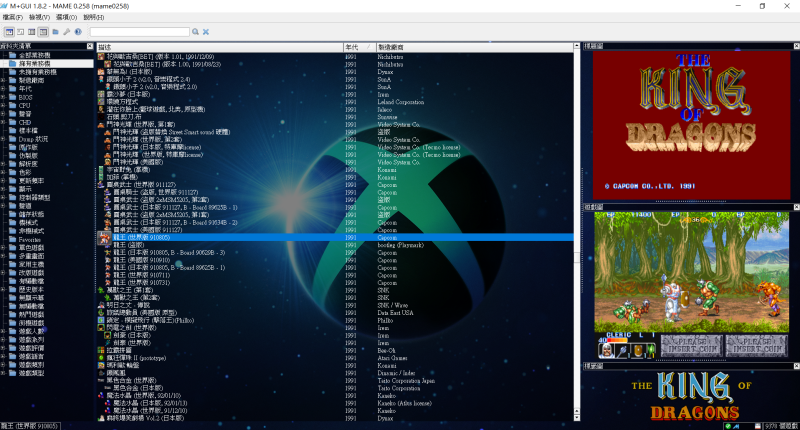This screenshot has width=800, height=430.
Task: Click inside the search text box
Action: pyautogui.click(x=140, y=32)
